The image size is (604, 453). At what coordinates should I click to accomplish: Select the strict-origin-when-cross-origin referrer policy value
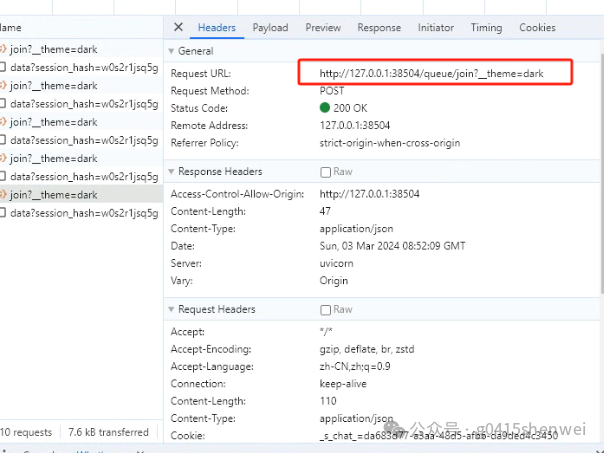tap(390, 143)
